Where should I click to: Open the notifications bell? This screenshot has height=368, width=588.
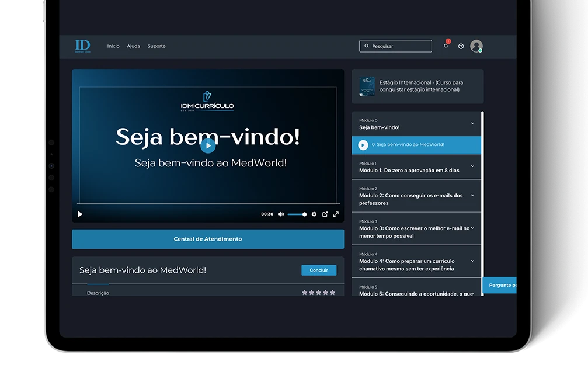[x=446, y=46]
